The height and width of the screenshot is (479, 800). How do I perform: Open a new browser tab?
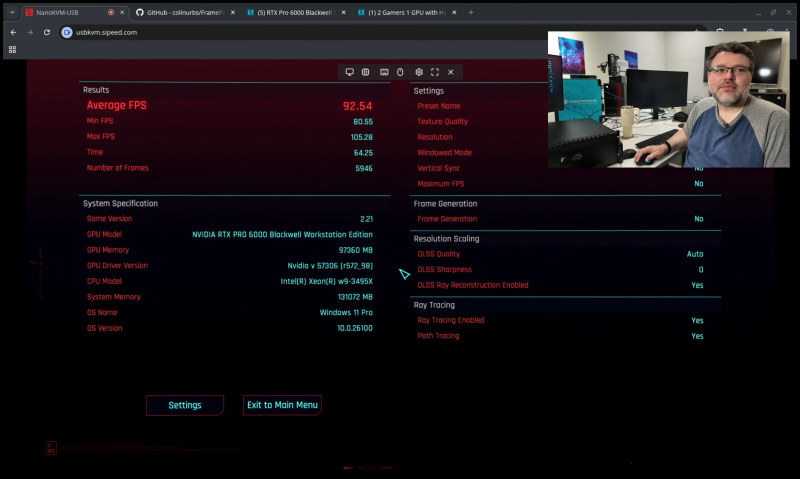click(x=471, y=12)
